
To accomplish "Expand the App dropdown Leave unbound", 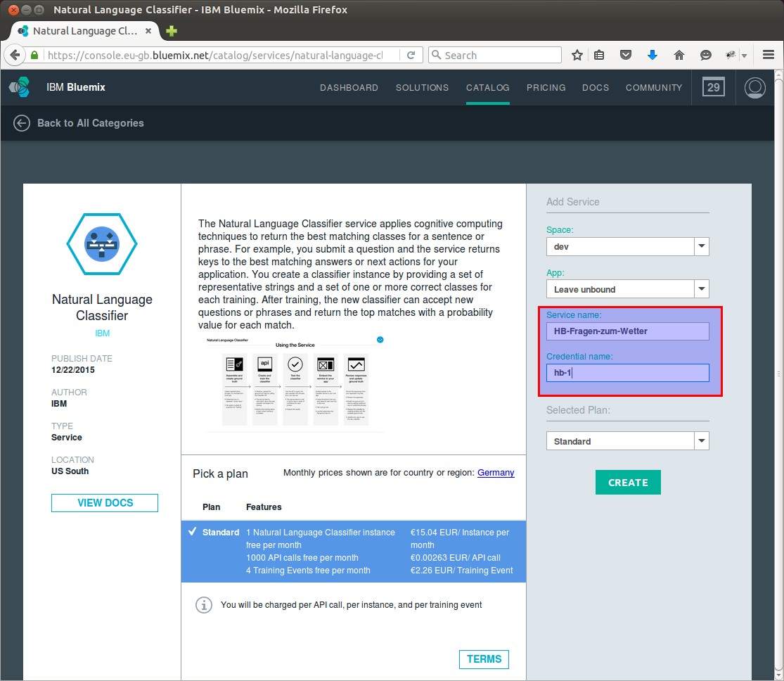I will 627,288.
